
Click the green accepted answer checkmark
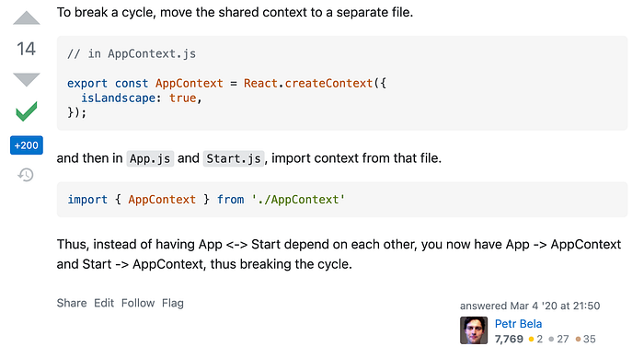coord(27,111)
